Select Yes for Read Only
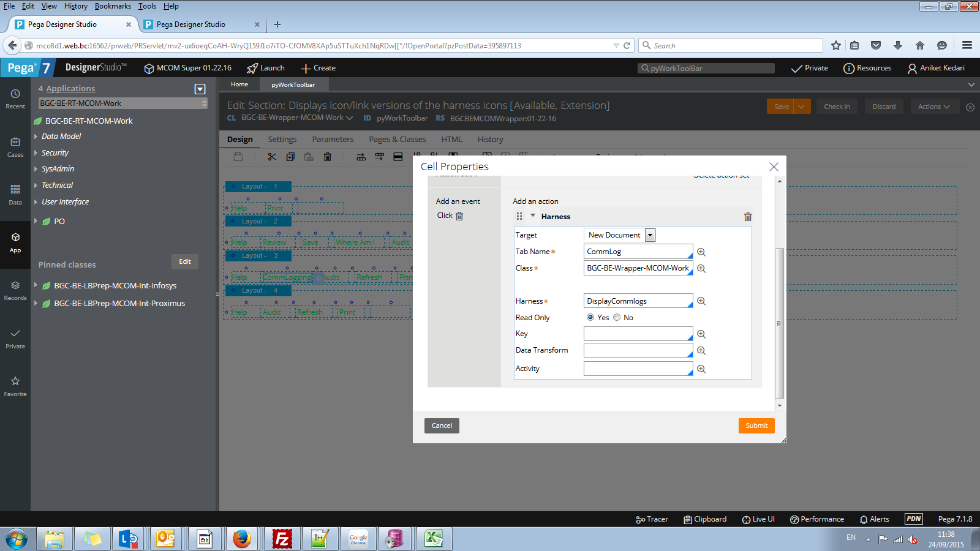This screenshot has height=551, width=980. tap(590, 317)
